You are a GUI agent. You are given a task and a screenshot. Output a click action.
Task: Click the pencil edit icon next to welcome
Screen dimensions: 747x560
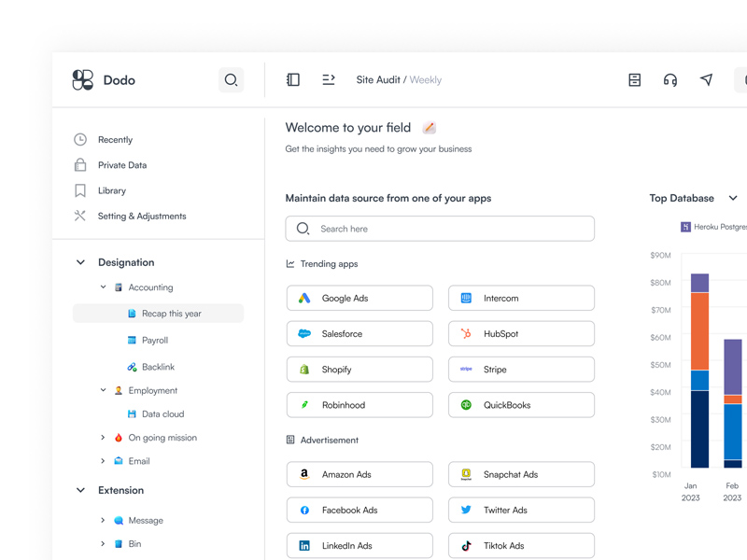(x=428, y=127)
